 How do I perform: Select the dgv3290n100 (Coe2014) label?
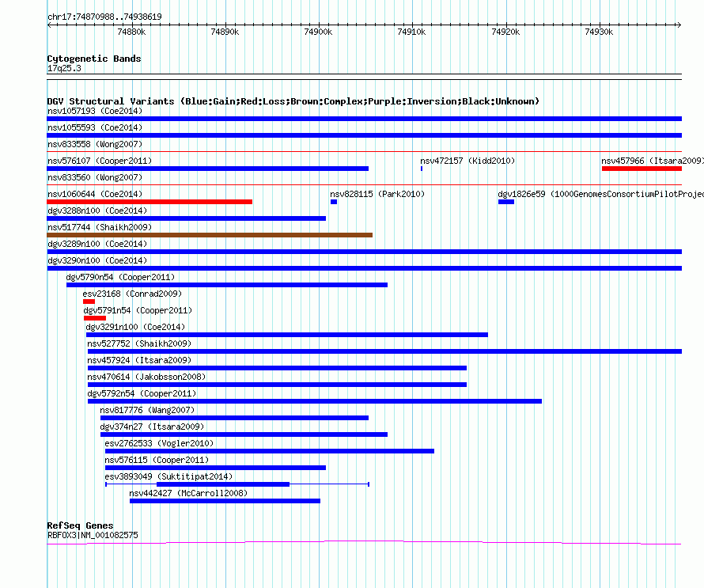coord(97,260)
